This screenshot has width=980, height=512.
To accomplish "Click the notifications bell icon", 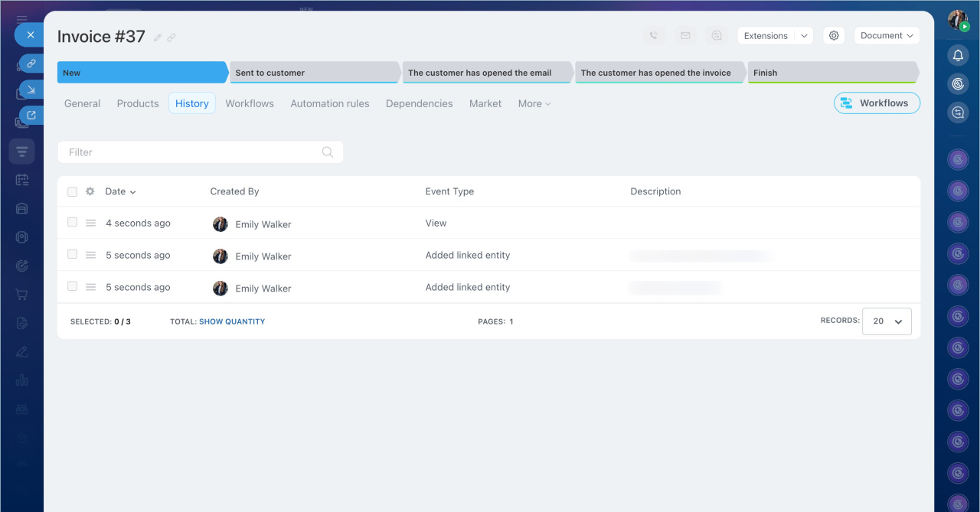I will coord(958,55).
